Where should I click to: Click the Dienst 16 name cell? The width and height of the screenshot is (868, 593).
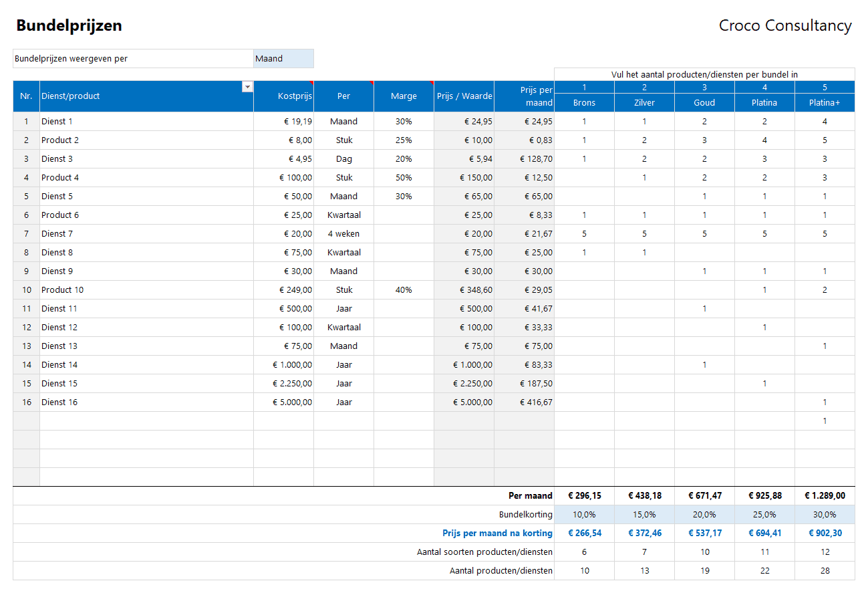146,402
